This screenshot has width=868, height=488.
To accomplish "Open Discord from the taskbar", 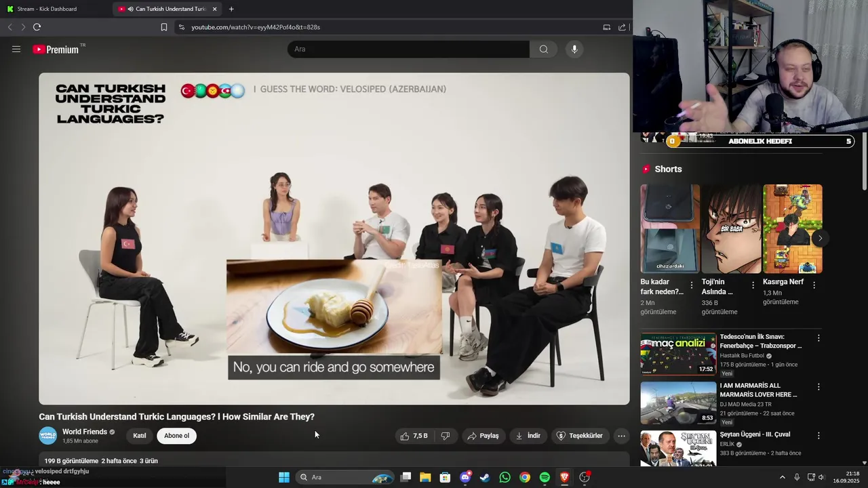I will (465, 477).
